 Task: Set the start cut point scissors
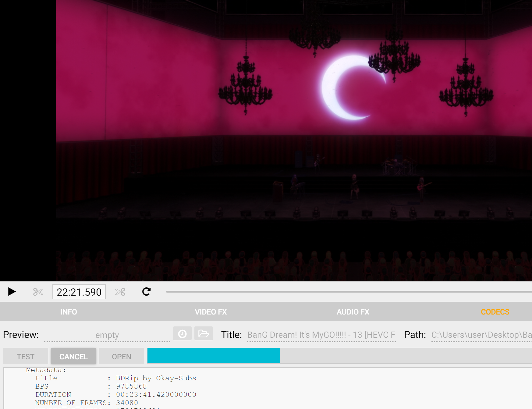pos(38,292)
